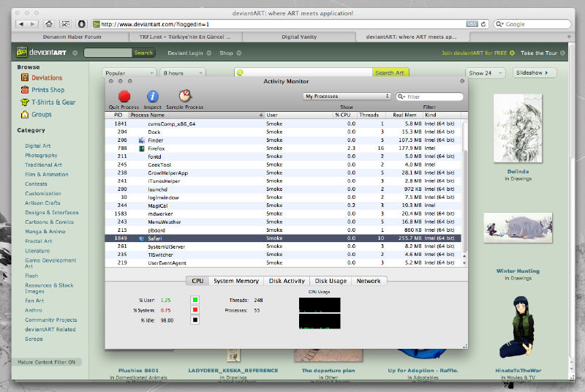Click the Search Art button
The image size is (585, 392).
pos(390,72)
